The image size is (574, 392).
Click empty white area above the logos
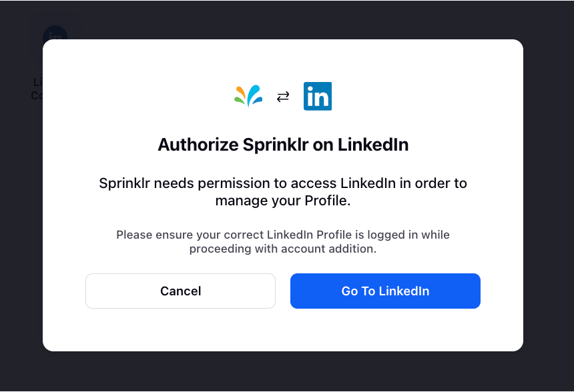(x=283, y=61)
